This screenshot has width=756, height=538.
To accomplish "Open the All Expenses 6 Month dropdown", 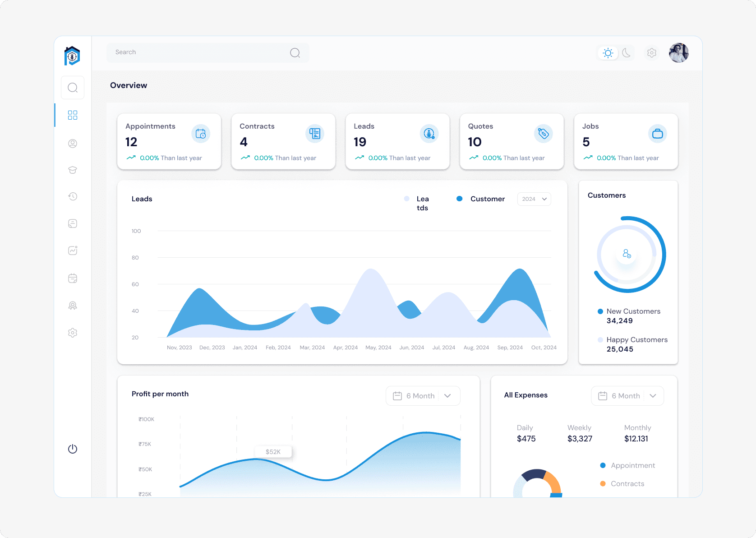I will click(627, 396).
